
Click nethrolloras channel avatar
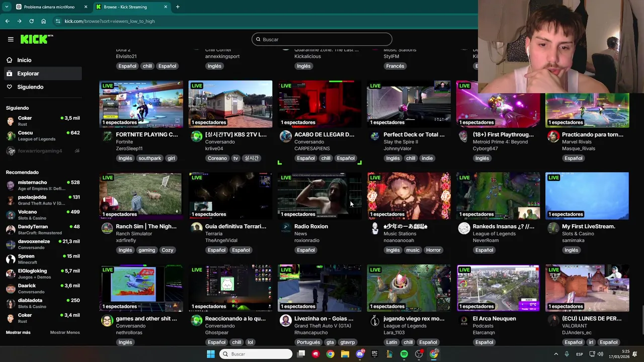pos(107,320)
